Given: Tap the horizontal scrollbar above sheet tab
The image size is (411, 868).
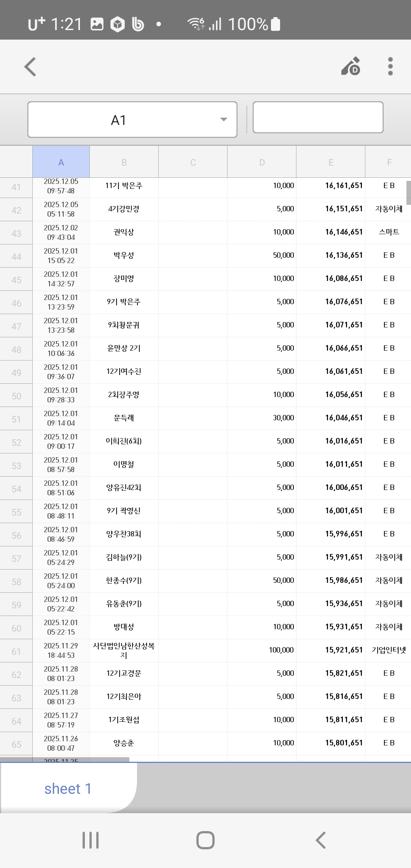Looking at the screenshot, I should [65, 759].
